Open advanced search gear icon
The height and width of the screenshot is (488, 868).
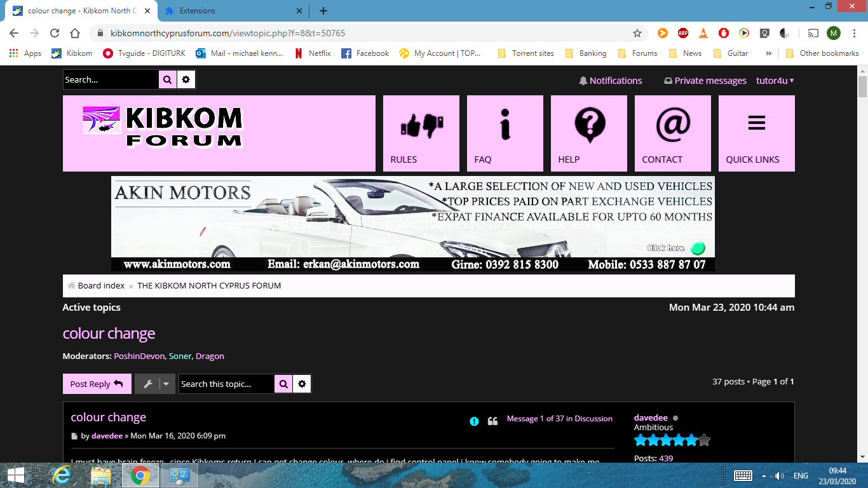coord(186,80)
